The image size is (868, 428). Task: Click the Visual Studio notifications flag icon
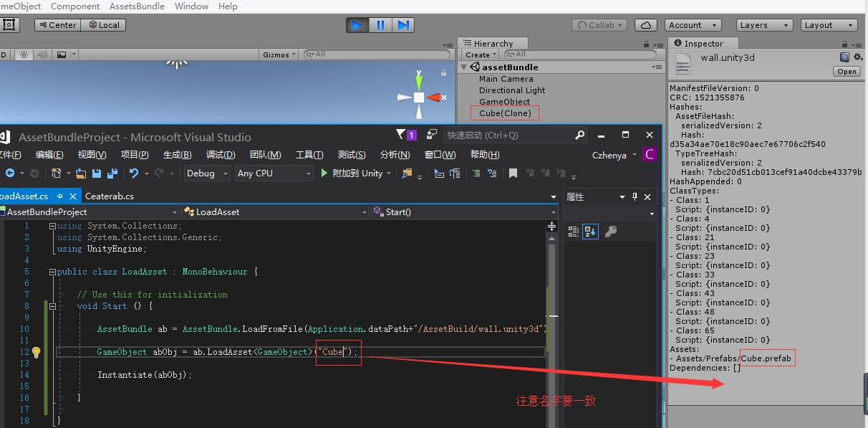[405, 135]
